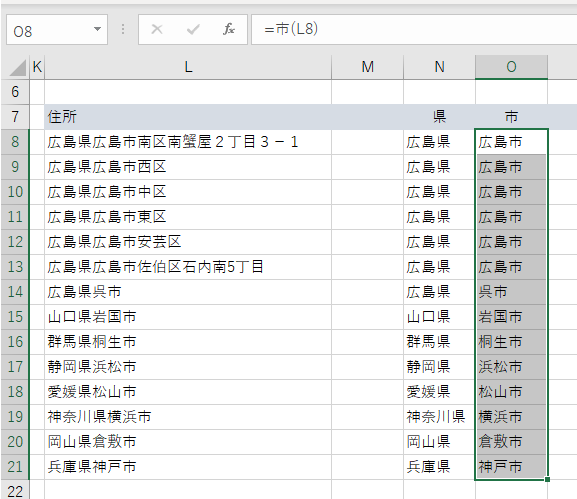Click cell L8 with 南蟹屋 address
The width and height of the screenshot is (577, 499).
[188, 142]
